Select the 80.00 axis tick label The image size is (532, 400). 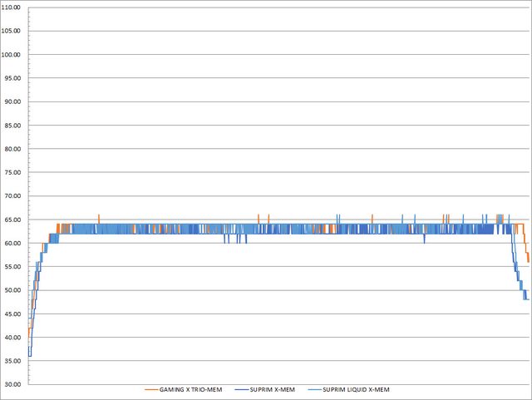15,149
